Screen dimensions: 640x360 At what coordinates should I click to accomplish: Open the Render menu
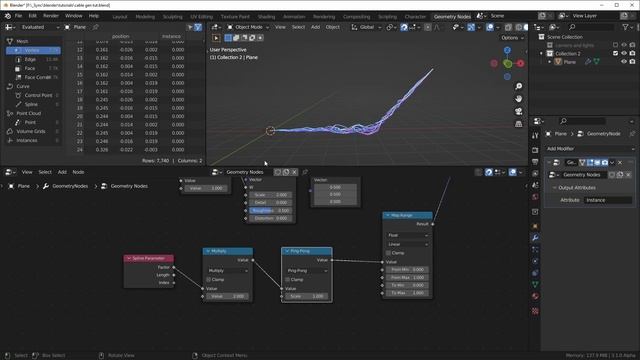tap(51, 16)
